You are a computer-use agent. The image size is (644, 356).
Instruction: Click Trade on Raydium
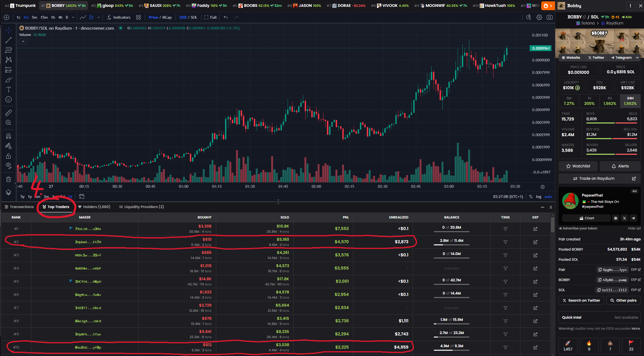(593, 178)
